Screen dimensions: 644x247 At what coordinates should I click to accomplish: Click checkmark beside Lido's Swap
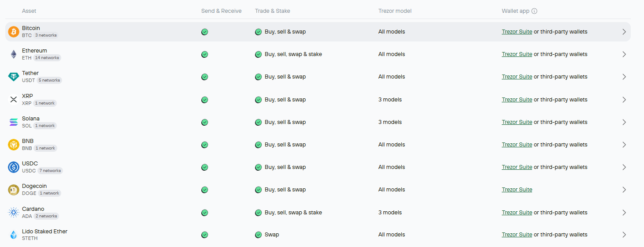coord(258,235)
